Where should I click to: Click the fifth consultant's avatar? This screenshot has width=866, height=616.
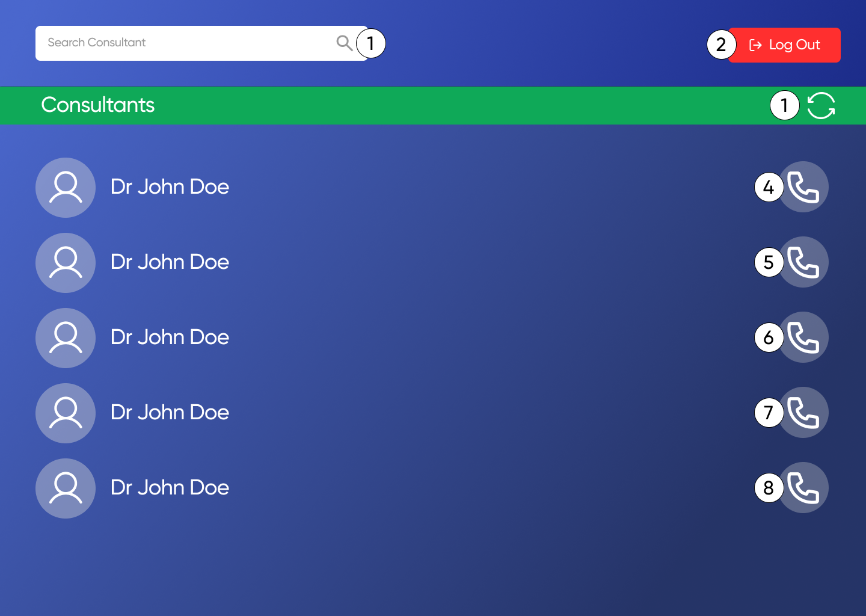tap(66, 488)
